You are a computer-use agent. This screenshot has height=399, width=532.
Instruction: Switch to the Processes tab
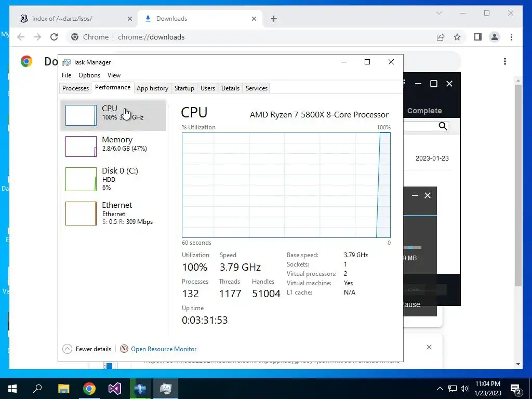pyautogui.click(x=75, y=88)
